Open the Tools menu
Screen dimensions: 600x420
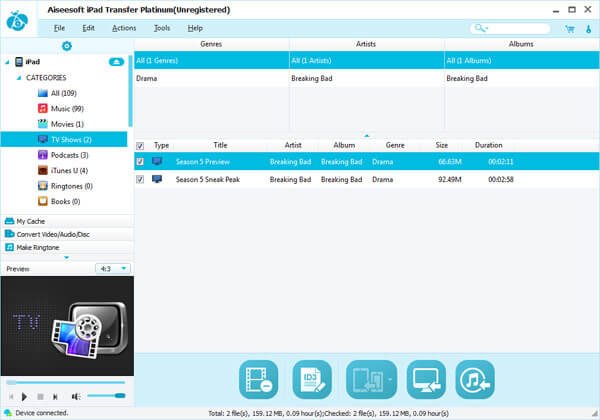click(x=162, y=28)
